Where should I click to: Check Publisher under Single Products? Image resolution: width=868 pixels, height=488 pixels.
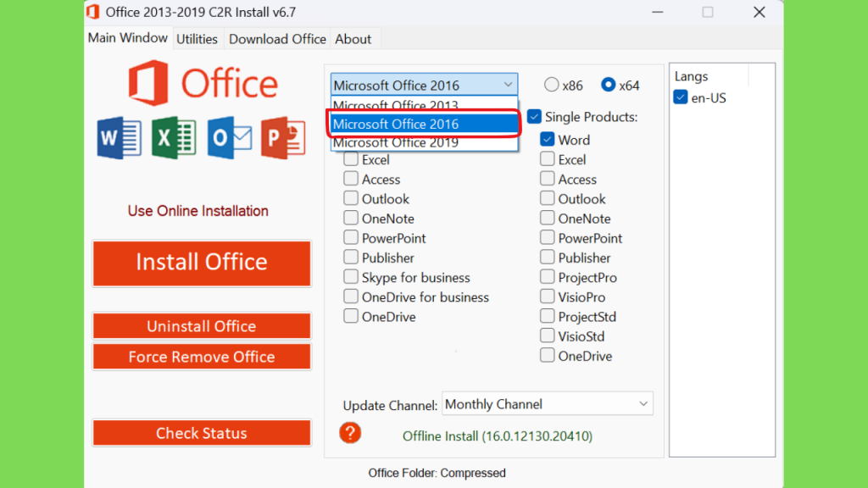[547, 258]
